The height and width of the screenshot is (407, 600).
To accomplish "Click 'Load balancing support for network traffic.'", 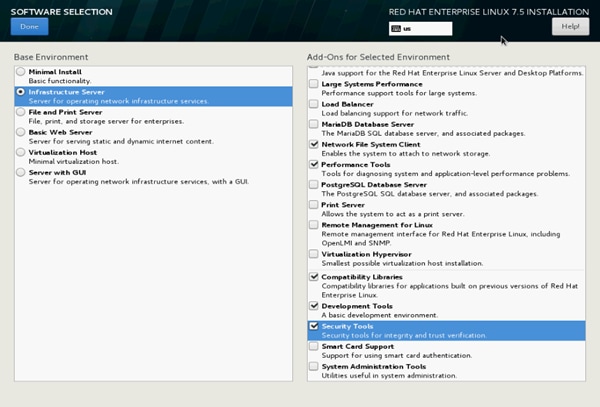I will (x=395, y=113).
